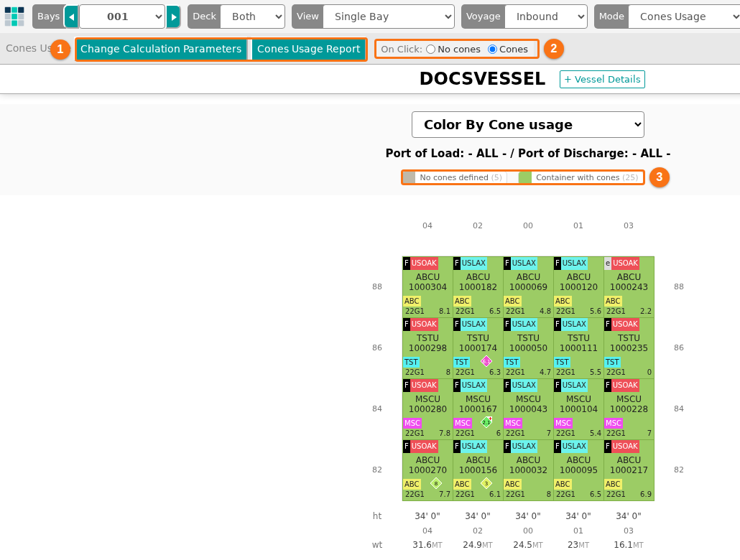This screenshot has height=560, width=740.
Task: Click the e status flag on ABCU 1000243
Action: click(608, 263)
